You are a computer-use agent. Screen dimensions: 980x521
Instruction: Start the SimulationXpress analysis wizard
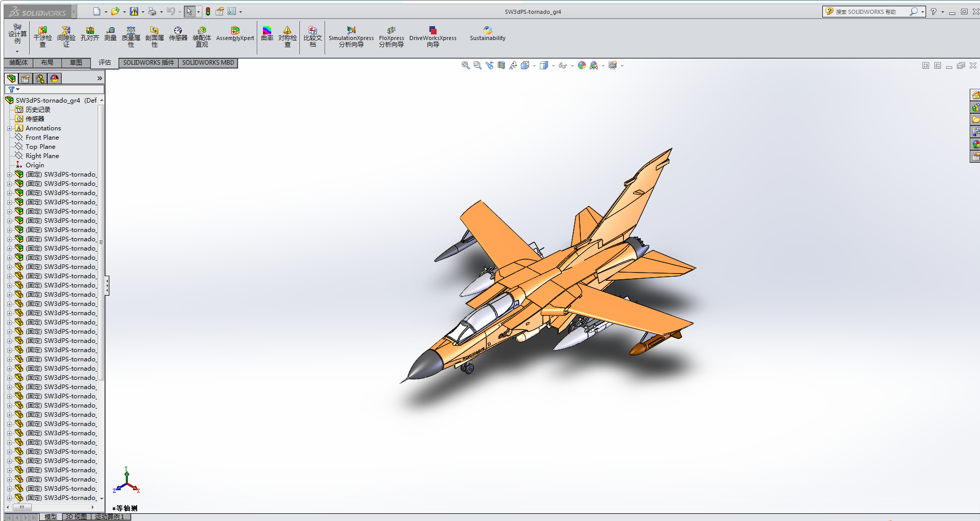click(351, 37)
